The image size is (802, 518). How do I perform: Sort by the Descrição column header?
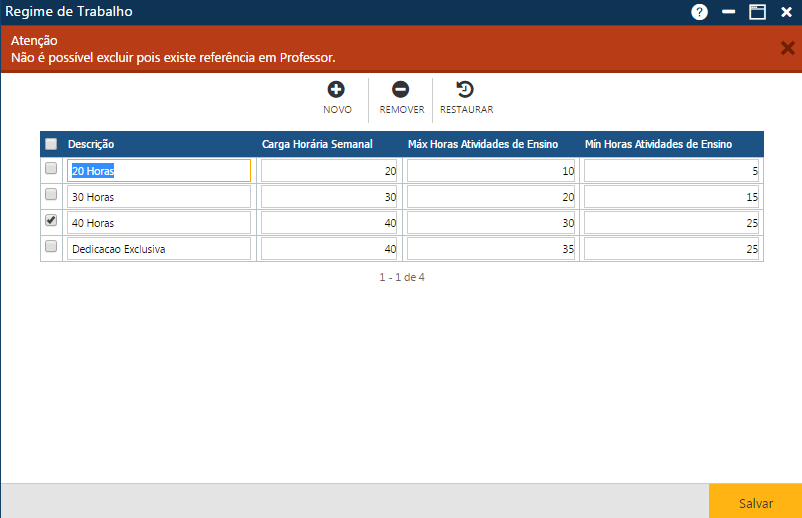pos(91,144)
